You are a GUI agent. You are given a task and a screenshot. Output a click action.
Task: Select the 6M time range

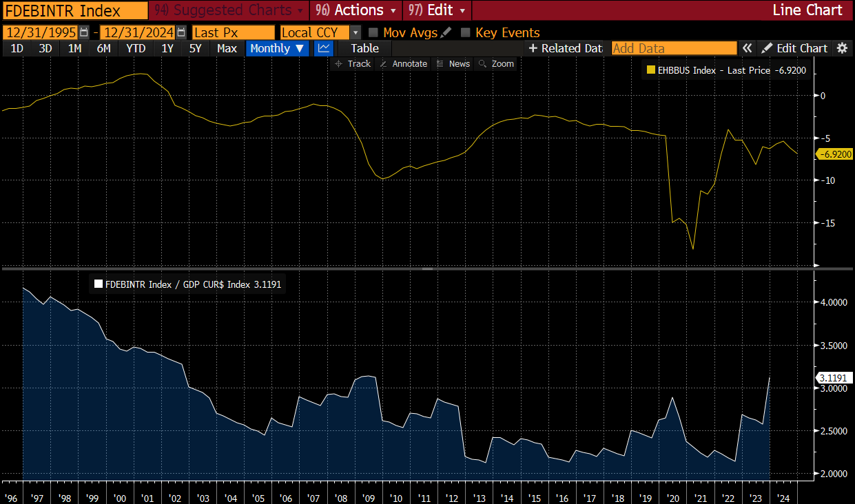(x=103, y=48)
